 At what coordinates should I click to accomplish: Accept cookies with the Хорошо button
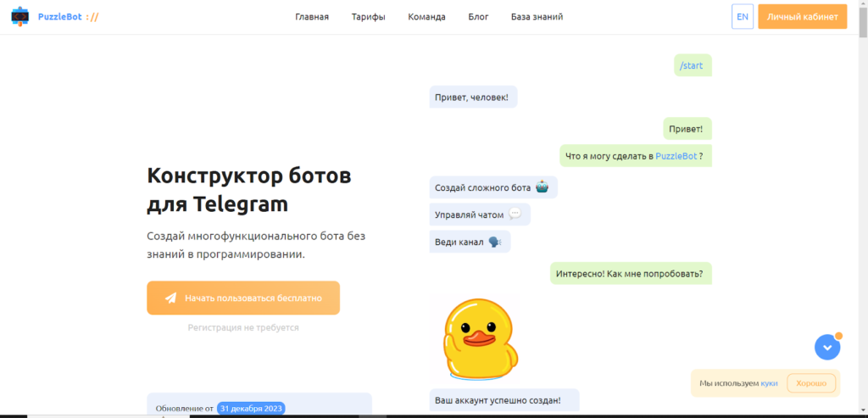(811, 383)
